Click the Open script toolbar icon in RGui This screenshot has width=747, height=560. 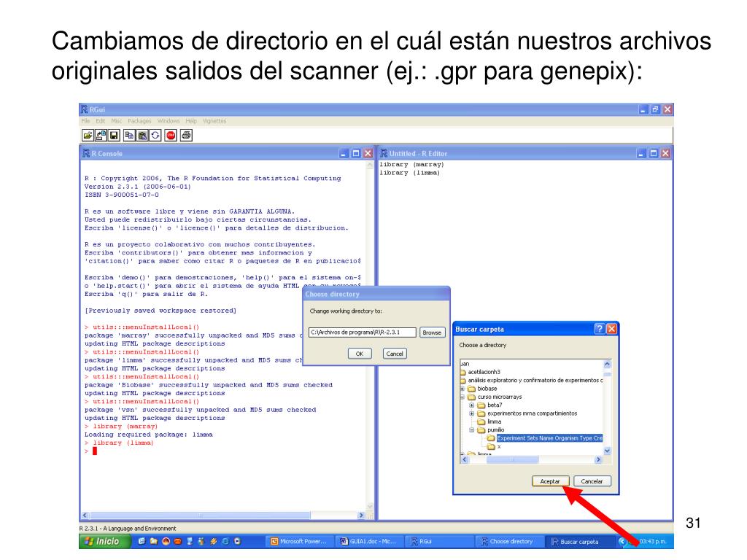point(88,136)
